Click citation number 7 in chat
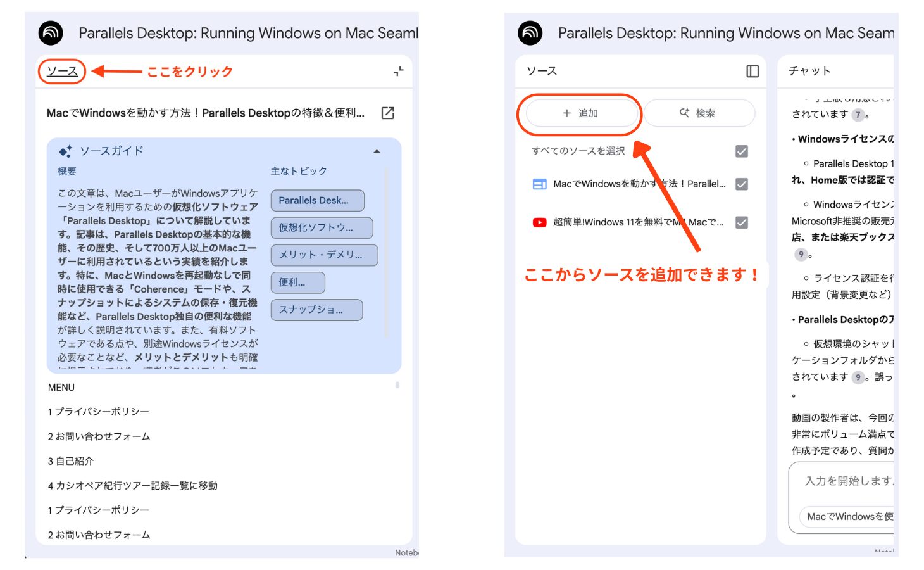Image resolution: width=924 pixels, height=570 pixels. click(x=858, y=115)
